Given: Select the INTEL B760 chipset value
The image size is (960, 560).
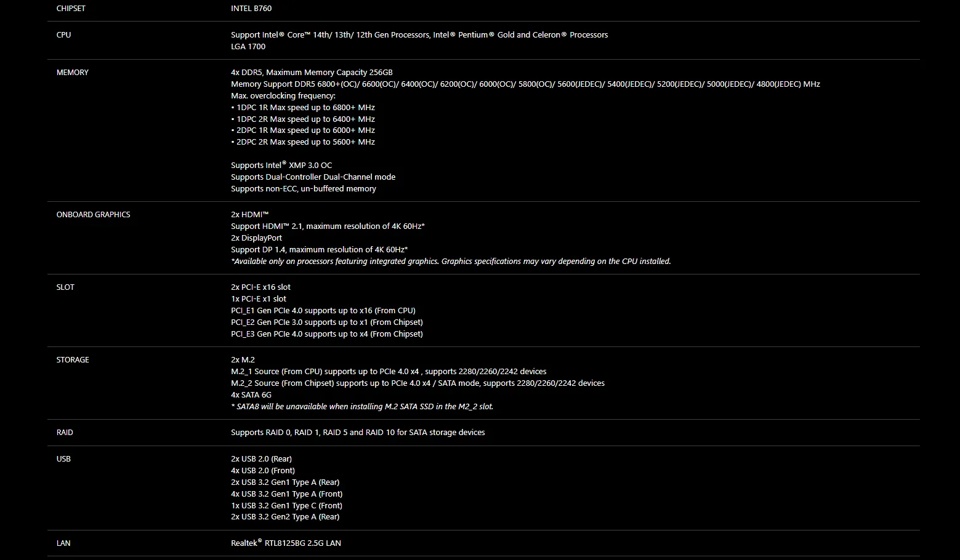Looking at the screenshot, I should tap(251, 9).
